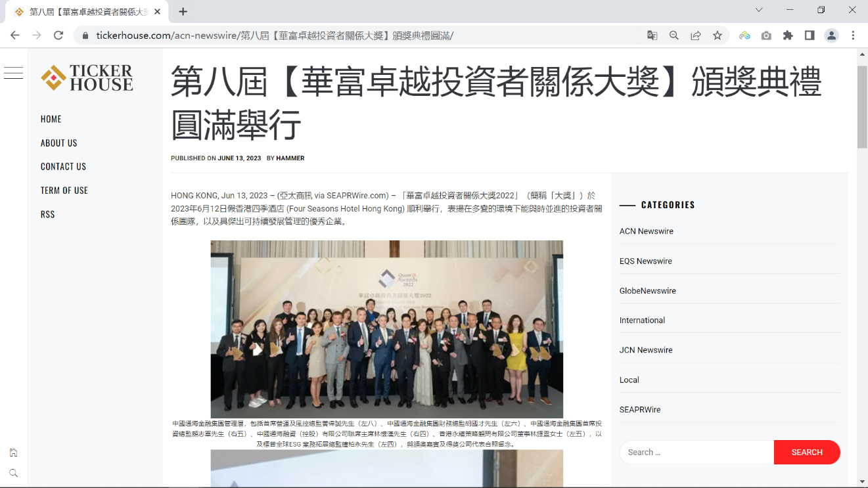This screenshot has height=488, width=868.
Task: Open the EQS Newswire category
Action: pos(646,261)
